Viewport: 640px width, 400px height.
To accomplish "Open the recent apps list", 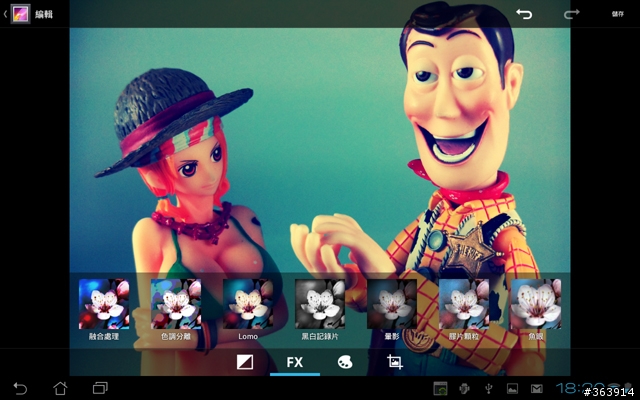I will (x=100, y=388).
